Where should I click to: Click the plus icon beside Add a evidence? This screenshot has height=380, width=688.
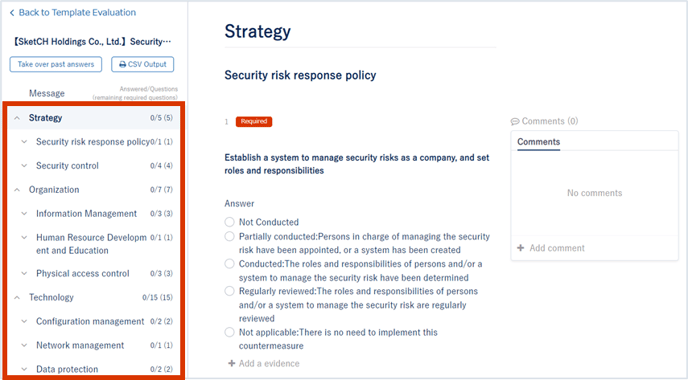click(x=232, y=363)
